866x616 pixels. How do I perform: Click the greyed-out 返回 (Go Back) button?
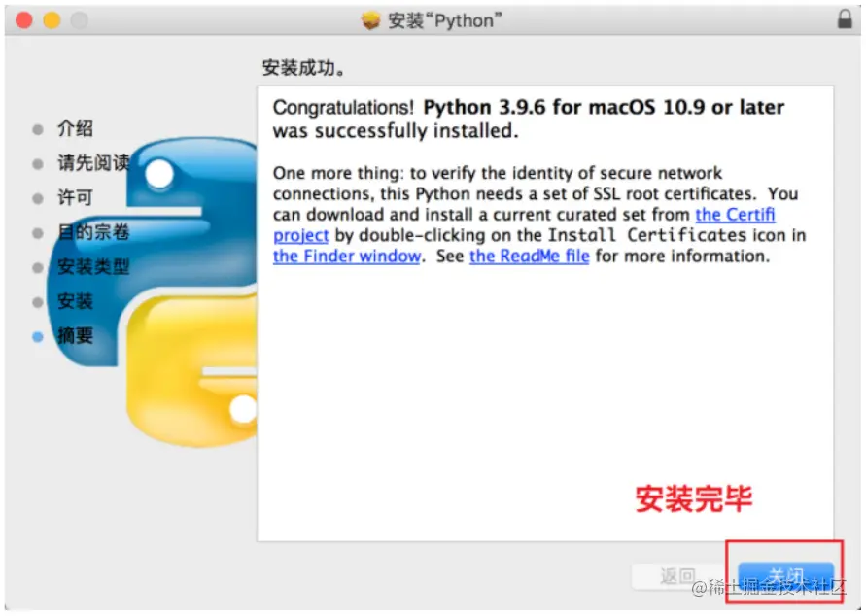point(678,577)
